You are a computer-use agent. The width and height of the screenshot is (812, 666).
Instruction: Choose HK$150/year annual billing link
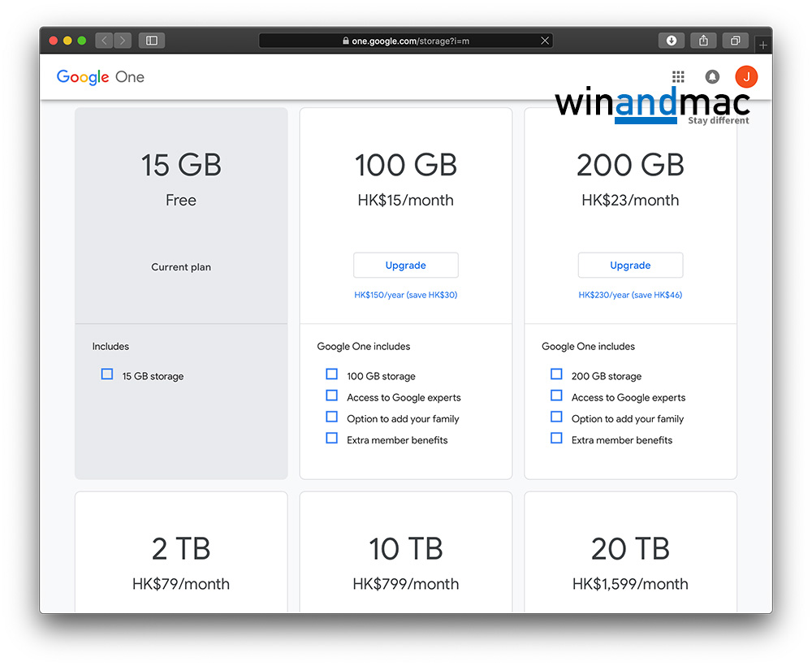coord(406,295)
